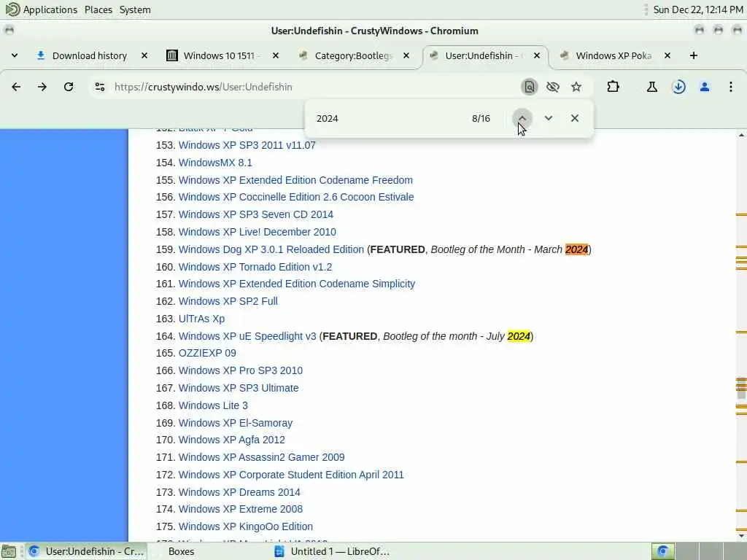
Task: Open Windows XP Extended Edition Codename Freedom
Action: click(x=295, y=180)
